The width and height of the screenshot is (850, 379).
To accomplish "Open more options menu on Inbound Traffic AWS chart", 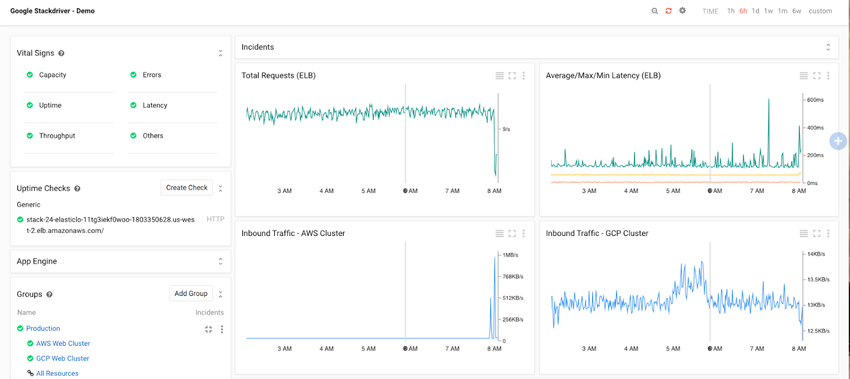I will [524, 233].
